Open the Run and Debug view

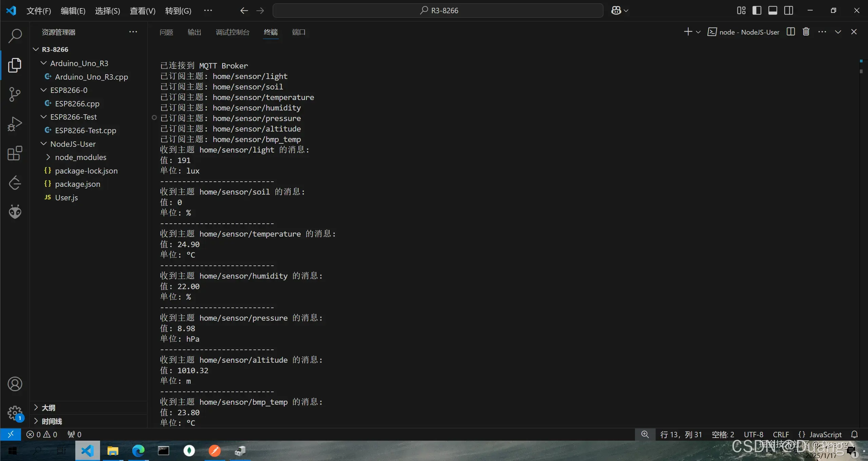(15, 124)
